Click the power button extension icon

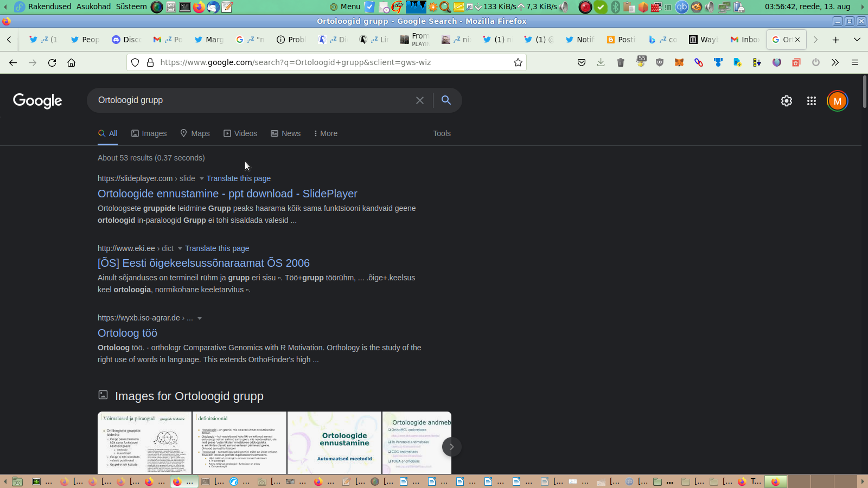click(x=816, y=62)
